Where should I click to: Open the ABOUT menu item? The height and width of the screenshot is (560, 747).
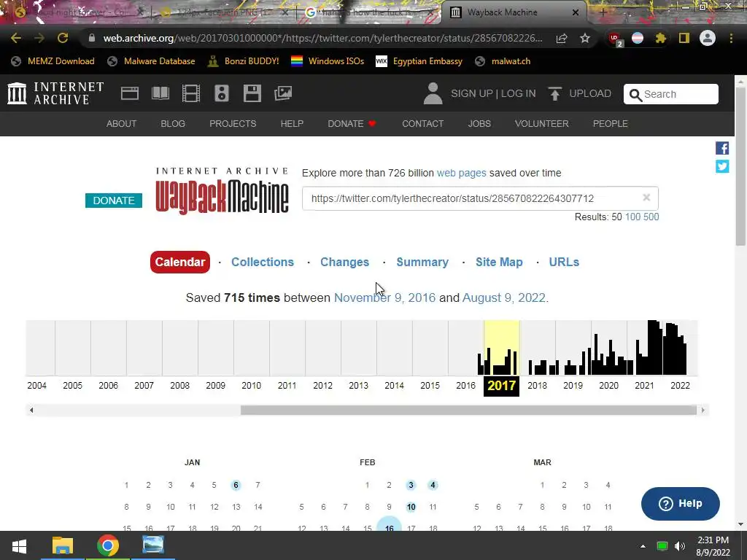tap(121, 124)
